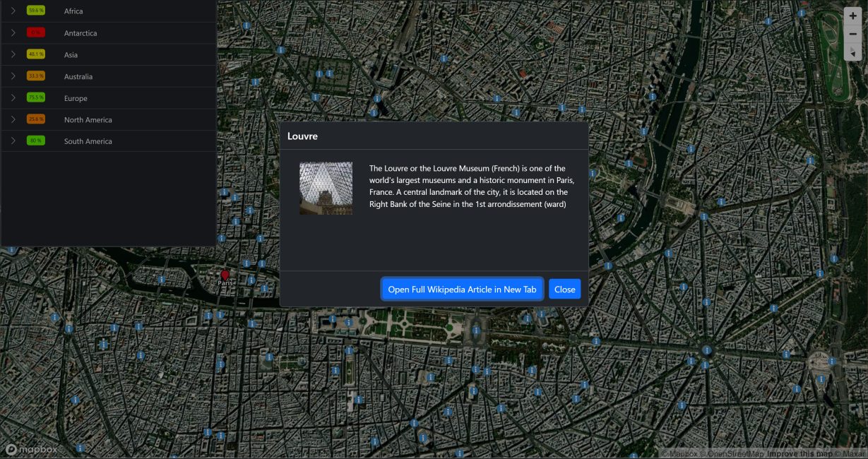
Task: Click the Mapbox logo in the bottom left
Action: click(30, 449)
